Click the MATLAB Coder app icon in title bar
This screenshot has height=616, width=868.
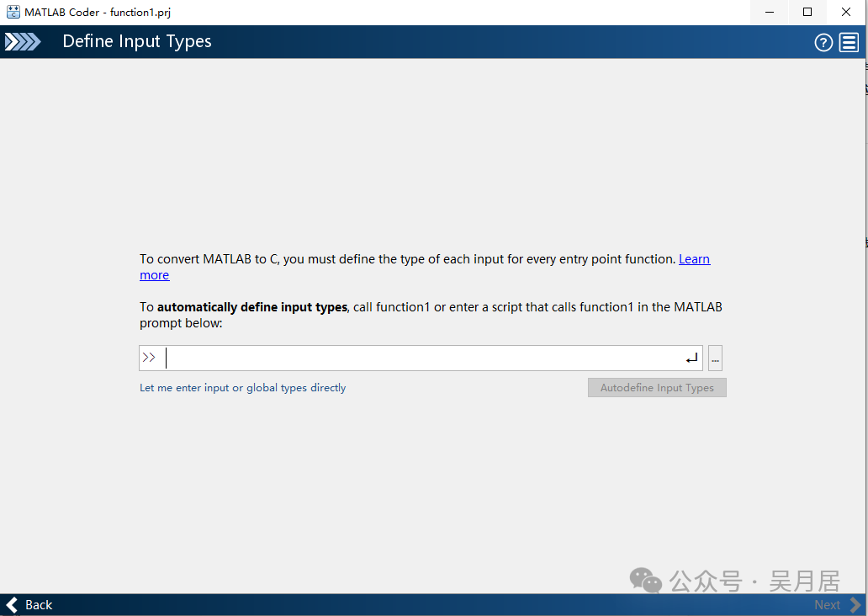click(13, 12)
